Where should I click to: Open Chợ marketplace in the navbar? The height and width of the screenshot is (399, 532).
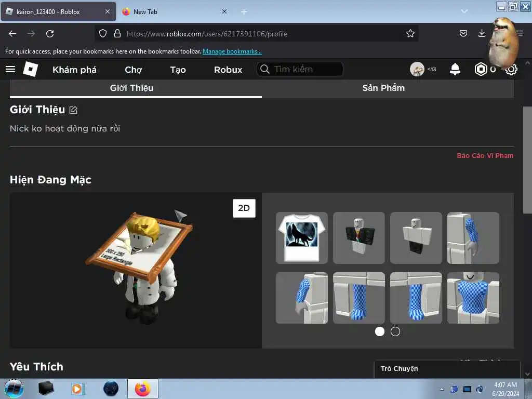(134, 70)
